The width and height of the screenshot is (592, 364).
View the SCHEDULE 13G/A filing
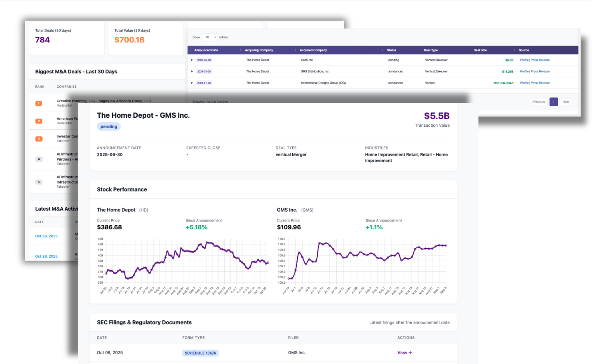[403, 353]
